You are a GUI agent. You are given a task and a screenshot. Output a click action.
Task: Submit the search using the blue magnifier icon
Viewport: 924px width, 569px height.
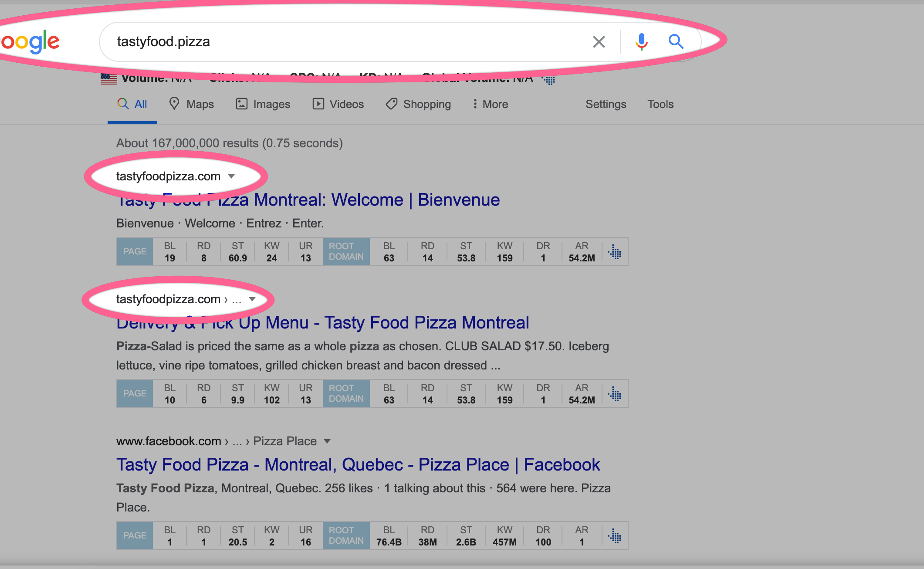coord(676,41)
